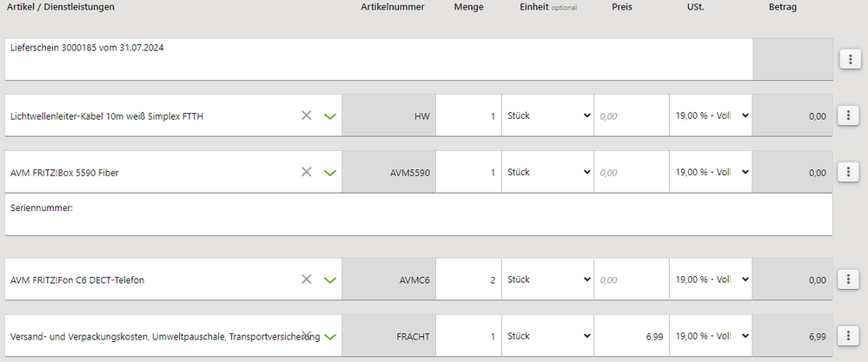Open three-dot menu for FRITZ!Fon C6 row
The width and height of the screenshot is (868, 362).
(x=848, y=280)
